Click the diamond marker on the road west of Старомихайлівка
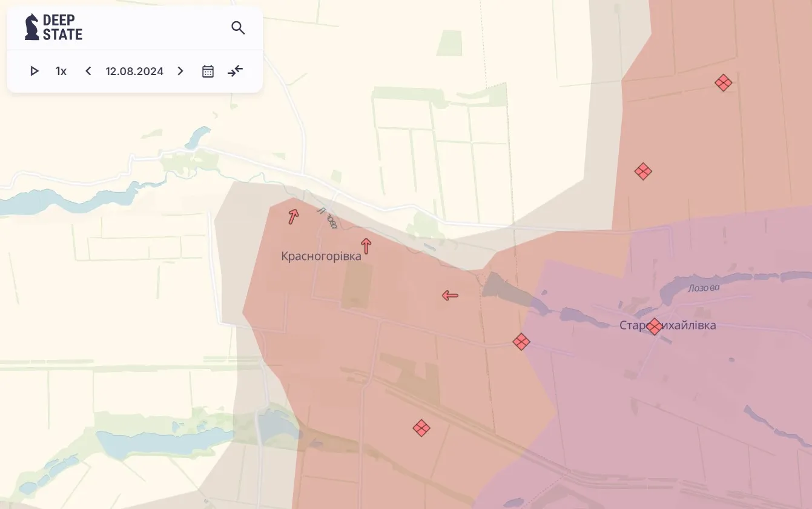 tap(521, 342)
